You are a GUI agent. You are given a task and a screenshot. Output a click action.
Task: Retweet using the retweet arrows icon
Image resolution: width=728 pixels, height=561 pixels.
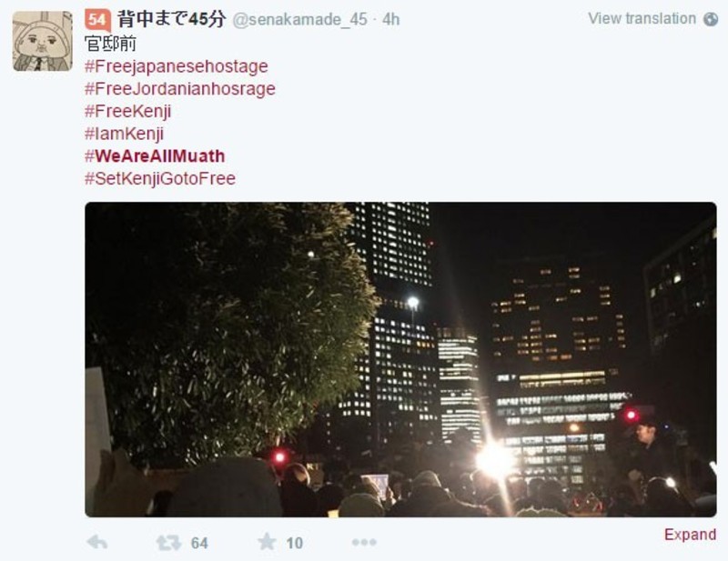[x=168, y=543]
